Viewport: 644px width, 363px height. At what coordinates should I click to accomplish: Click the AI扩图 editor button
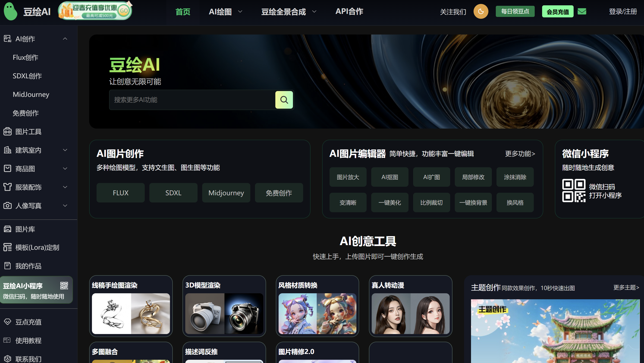point(431,177)
